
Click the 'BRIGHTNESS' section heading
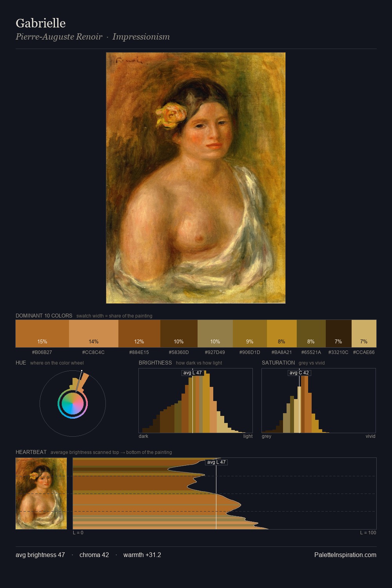(155, 363)
